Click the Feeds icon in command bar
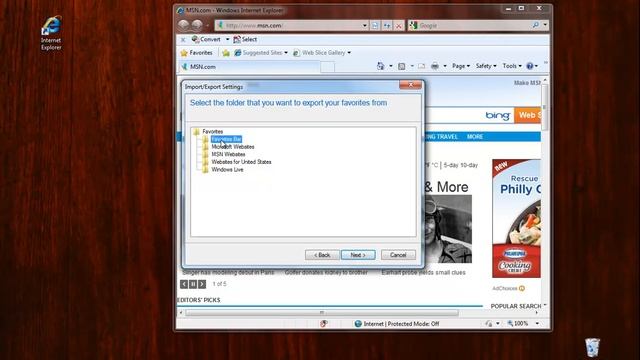Image resolution: width=640 pixels, height=360 pixels. click(402, 66)
